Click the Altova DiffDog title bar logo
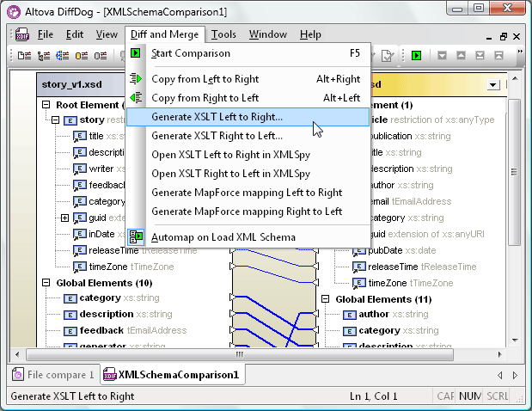 point(14,12)
